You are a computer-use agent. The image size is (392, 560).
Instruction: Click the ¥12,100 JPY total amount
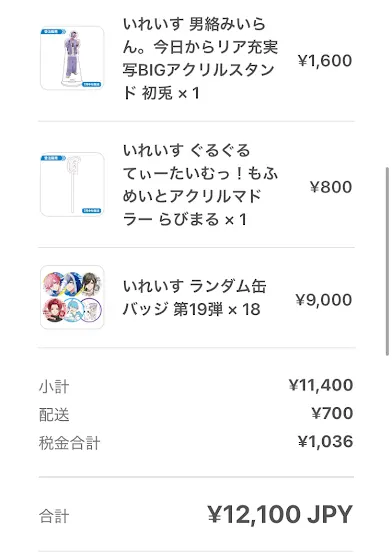(280, 515)
